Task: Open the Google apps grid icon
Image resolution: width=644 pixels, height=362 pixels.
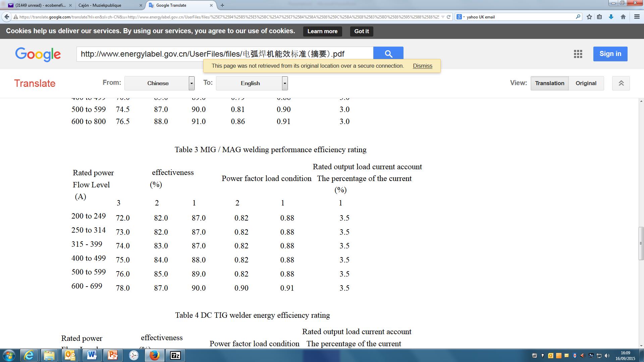Action: click(578, 54)
